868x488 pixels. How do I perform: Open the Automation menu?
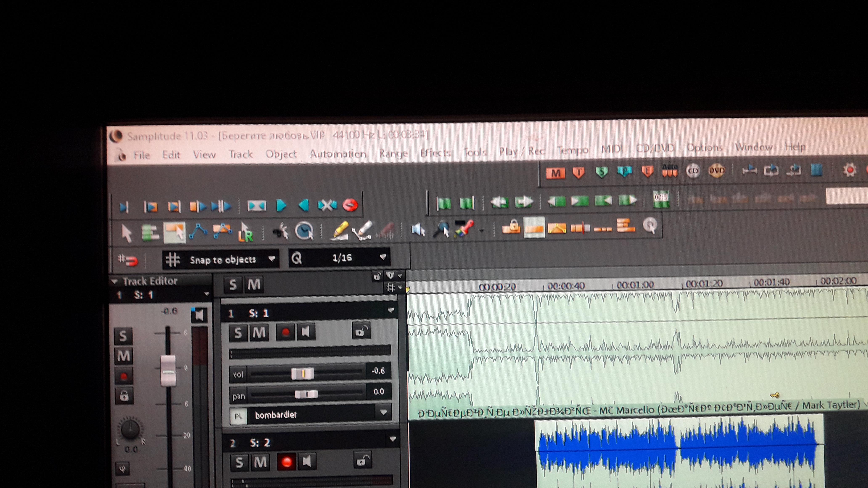tap(338, 154)
